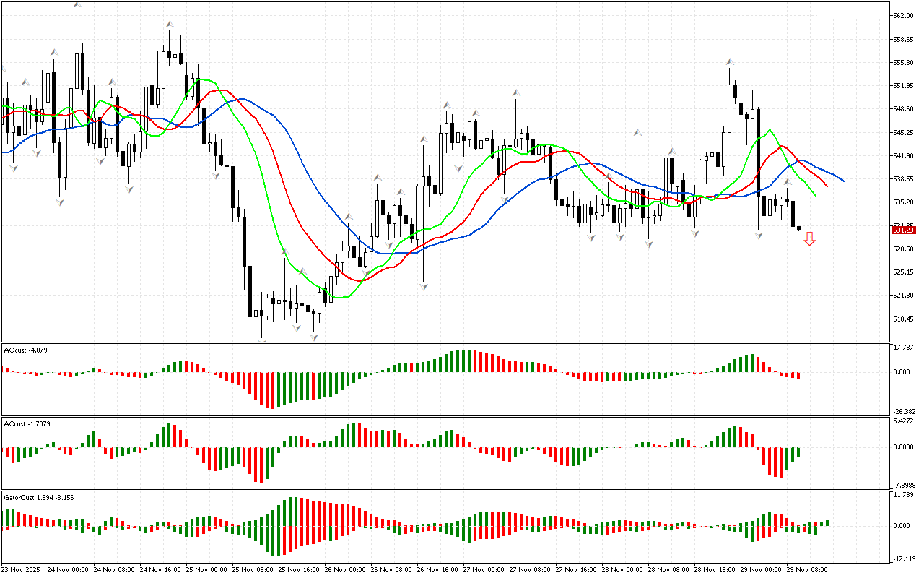The height and width of the screenshot is (578, 924).
Task: Click fractal arrow above the 27 Nov spike wick
Action: click(x=516, y=92)
